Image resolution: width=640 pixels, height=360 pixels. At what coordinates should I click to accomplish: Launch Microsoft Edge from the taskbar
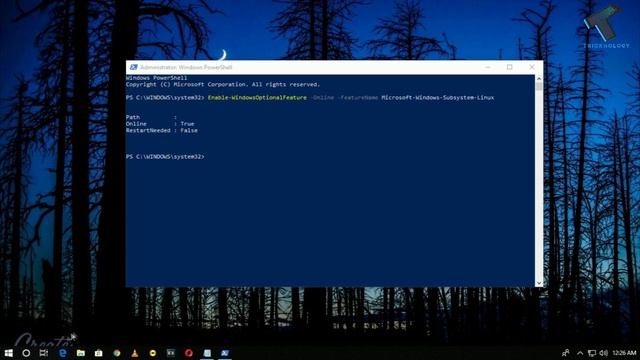[62, 353]
